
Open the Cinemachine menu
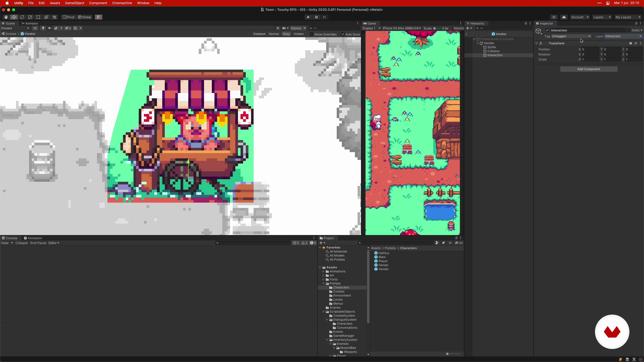pos(122,3)
